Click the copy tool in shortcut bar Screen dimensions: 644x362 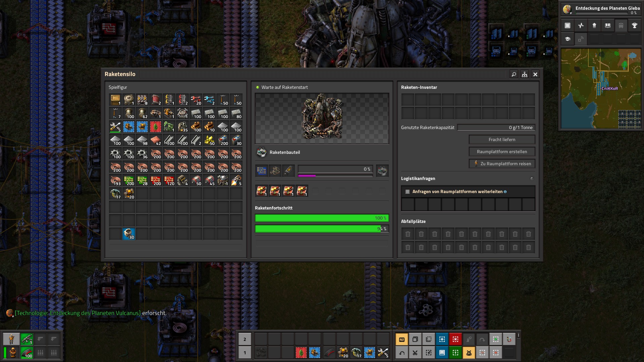coord(415,339)
